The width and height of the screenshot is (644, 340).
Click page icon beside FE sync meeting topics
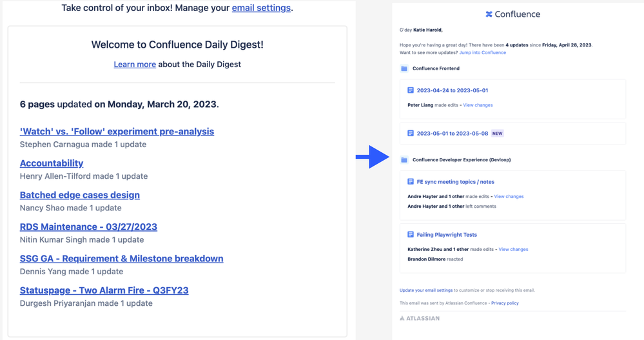click(x=410, y=181)
